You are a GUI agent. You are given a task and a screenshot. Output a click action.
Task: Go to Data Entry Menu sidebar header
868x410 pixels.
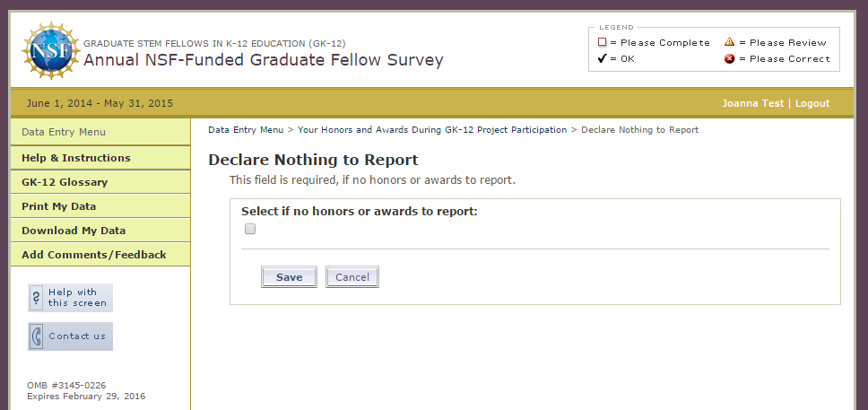[x=100, y=132]
